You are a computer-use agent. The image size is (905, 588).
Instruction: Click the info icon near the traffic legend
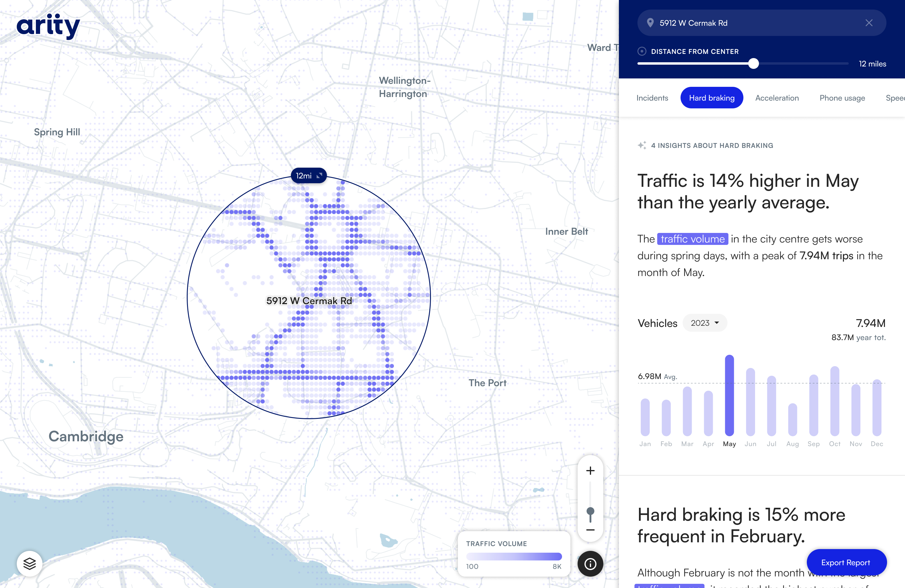[590, 564]
